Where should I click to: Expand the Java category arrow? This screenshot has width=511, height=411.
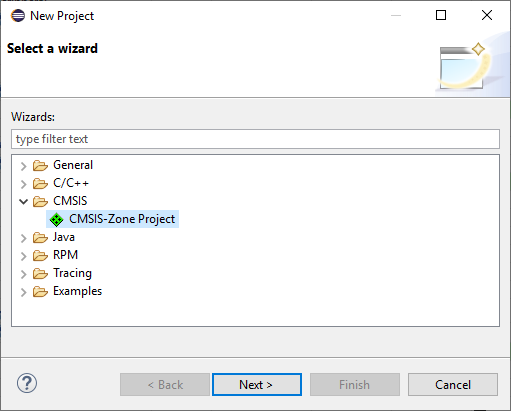point(23,238)
